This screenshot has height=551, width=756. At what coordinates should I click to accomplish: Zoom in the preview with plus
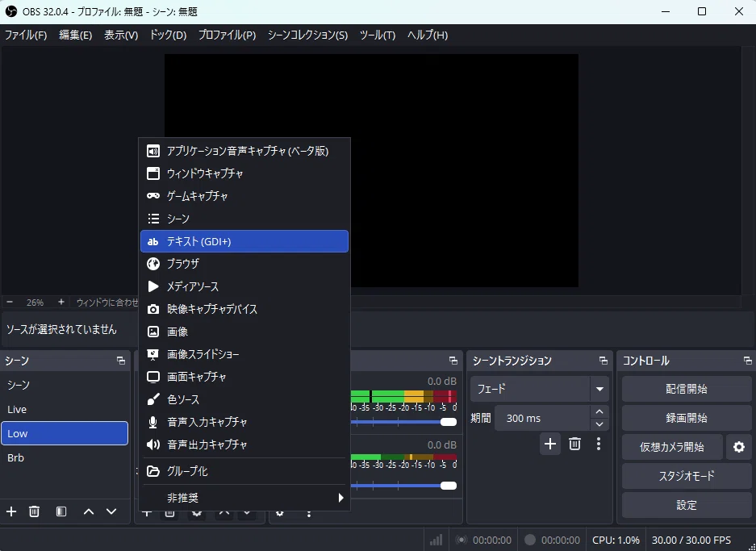click(x=61, y=302)
